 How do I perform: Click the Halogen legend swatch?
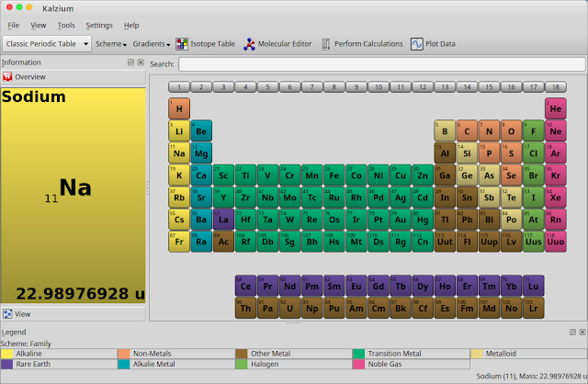click(242, 364)
